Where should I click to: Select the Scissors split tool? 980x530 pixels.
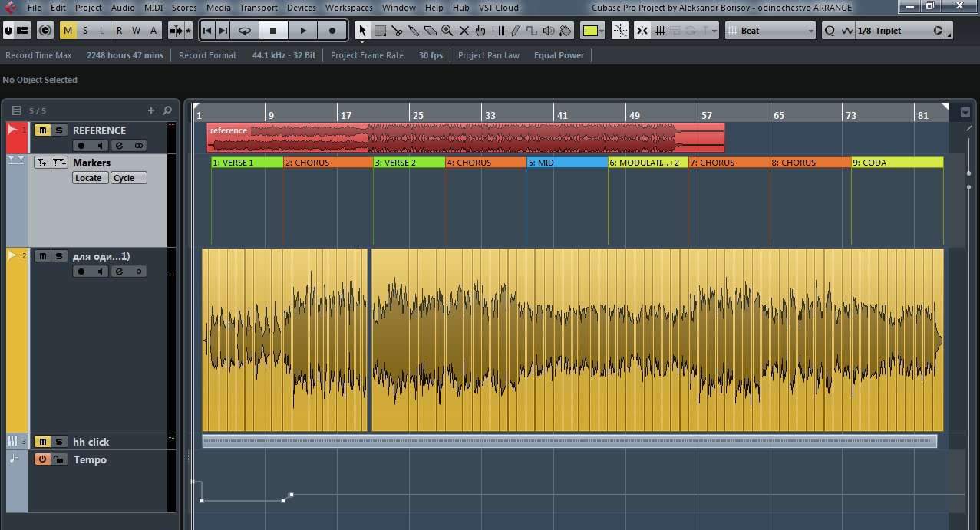397,31
